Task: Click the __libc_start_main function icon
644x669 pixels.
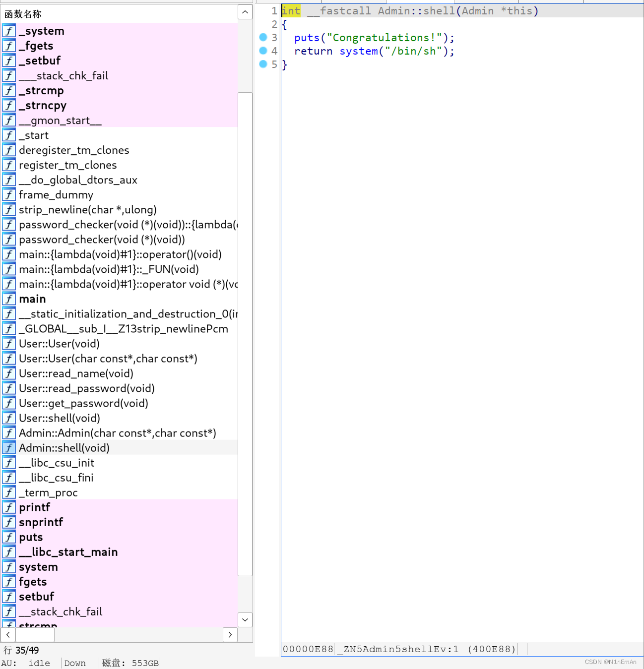Action: 9,551
